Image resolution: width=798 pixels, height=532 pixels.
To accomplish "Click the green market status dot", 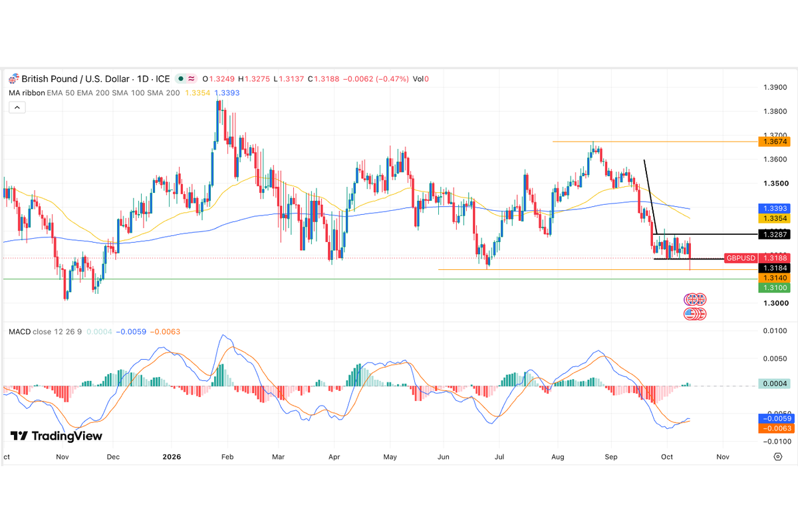I will pos(180,78).
